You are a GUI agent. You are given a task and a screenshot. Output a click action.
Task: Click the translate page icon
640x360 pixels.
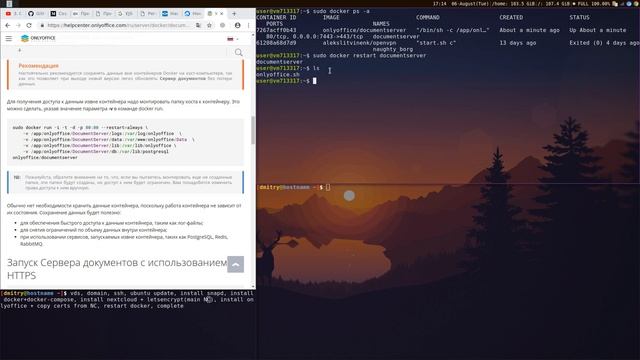click(x=198, y=25)
